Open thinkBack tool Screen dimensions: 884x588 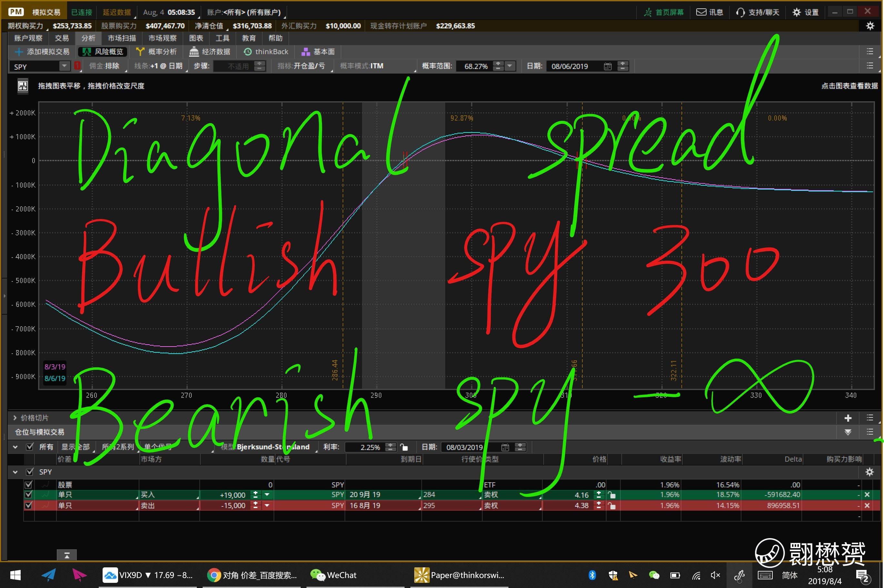tap(266, 52)
